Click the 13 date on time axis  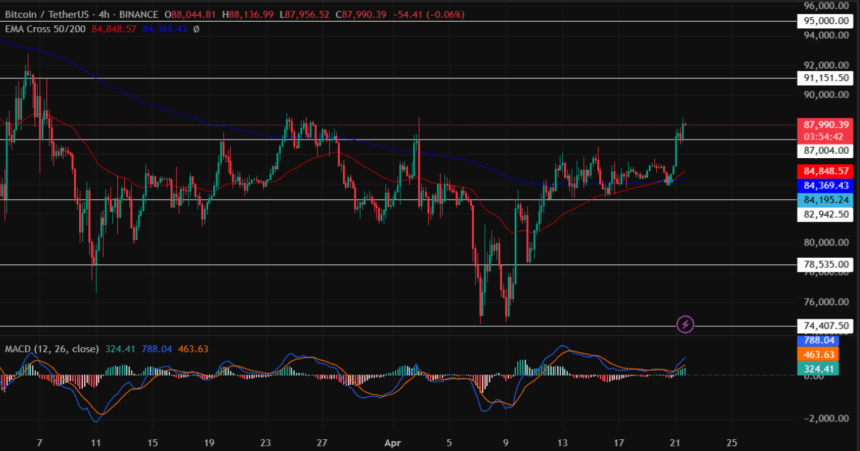(562, 443)
